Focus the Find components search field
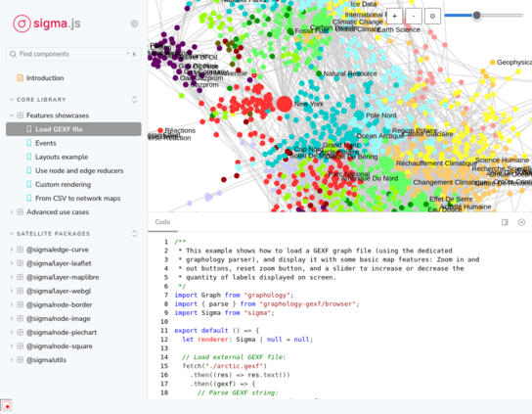The height and width of the screenshot is (414, 532). pos(73,54)
